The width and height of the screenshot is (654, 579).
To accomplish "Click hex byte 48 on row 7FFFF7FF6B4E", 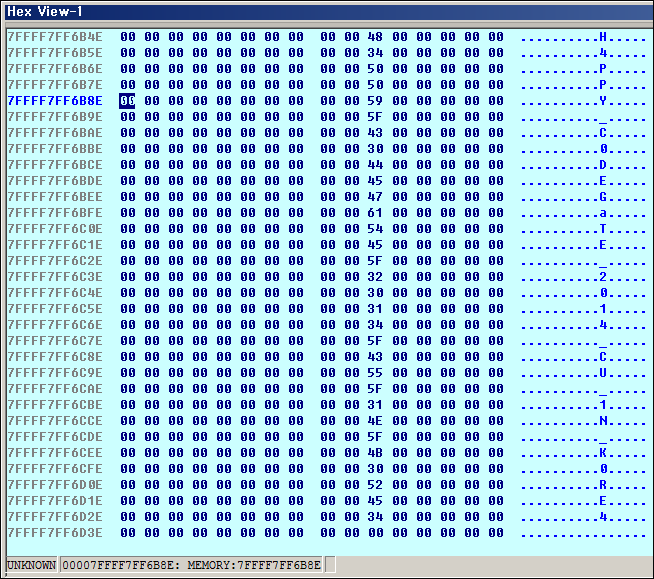I will [x=375, y=37].
